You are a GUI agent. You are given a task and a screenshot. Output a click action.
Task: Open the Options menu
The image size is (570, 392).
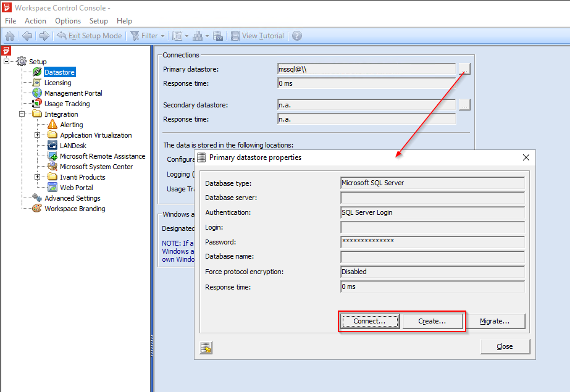coord(68,20)
